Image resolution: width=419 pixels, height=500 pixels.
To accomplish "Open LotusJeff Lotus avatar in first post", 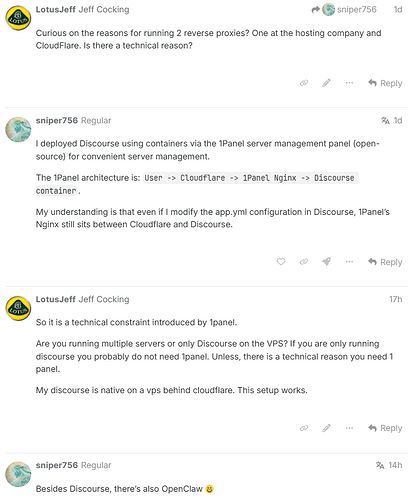I will 18,18.
